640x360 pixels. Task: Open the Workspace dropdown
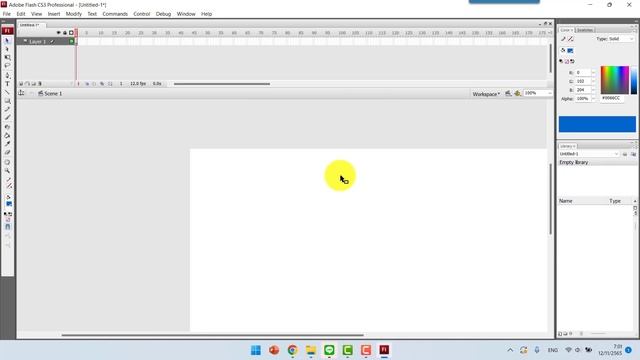pyautogui.click(x=486, y=94)
